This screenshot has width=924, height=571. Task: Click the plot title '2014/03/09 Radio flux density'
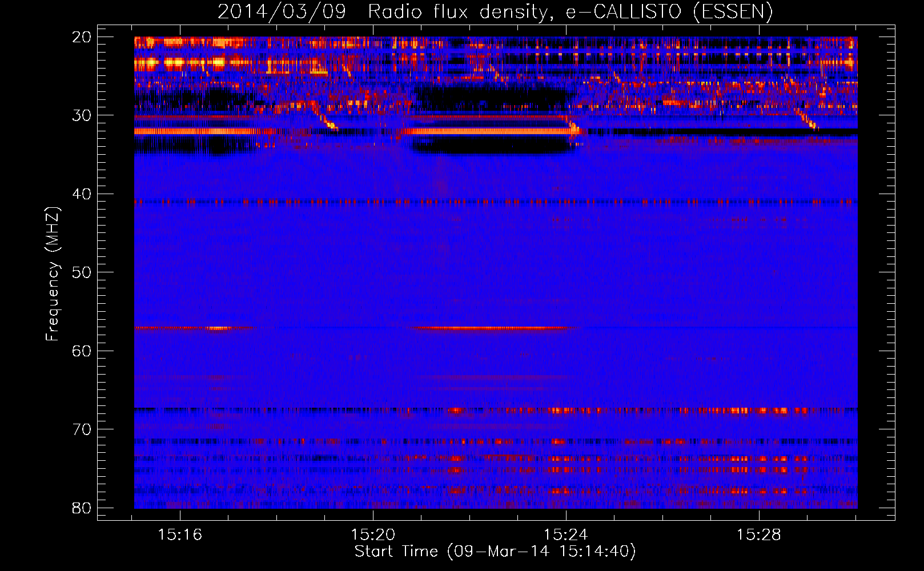point(495,11)
